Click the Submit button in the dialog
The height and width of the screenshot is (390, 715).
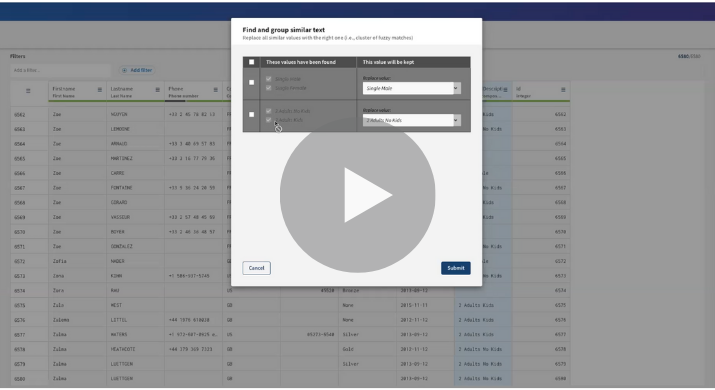(456, 268)
